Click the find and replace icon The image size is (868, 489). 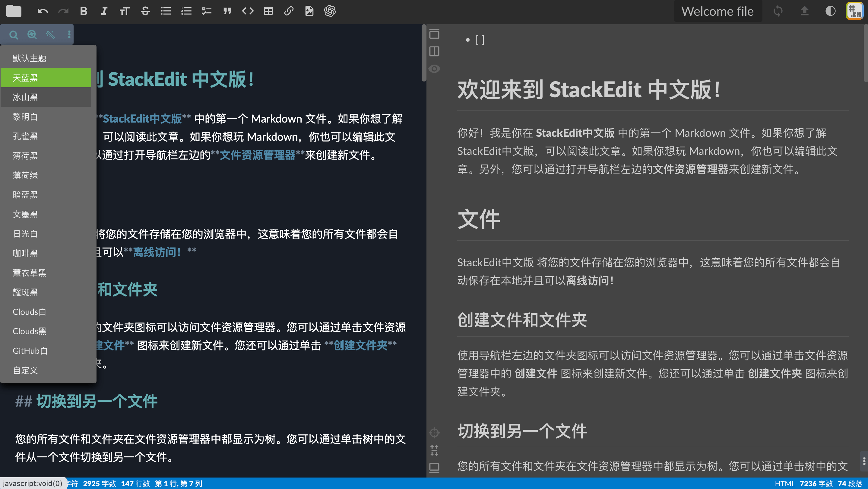click(32, 34)
